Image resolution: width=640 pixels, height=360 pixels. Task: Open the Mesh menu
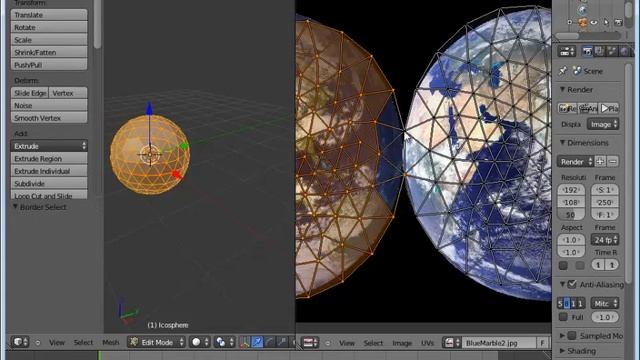coord(111,342)
